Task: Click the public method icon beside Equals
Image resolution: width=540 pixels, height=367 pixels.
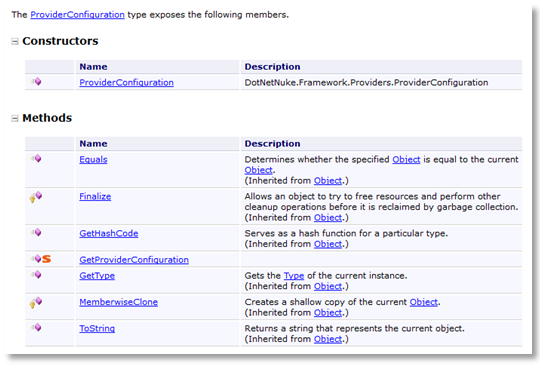Action: 37,159
